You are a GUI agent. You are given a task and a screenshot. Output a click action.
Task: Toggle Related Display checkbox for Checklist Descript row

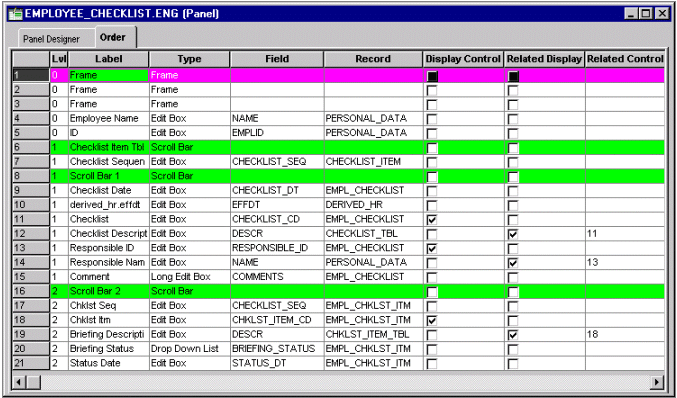pos(512,234)
